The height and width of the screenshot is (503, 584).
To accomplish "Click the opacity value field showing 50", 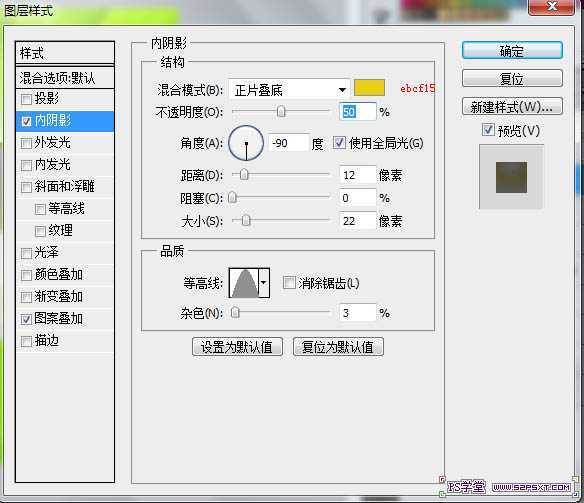I will (357, 112).
